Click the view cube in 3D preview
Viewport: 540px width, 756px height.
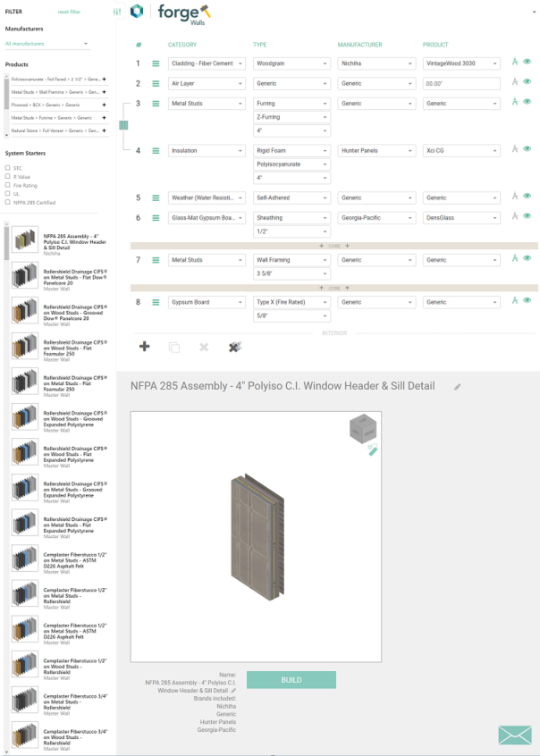[362, 429]
